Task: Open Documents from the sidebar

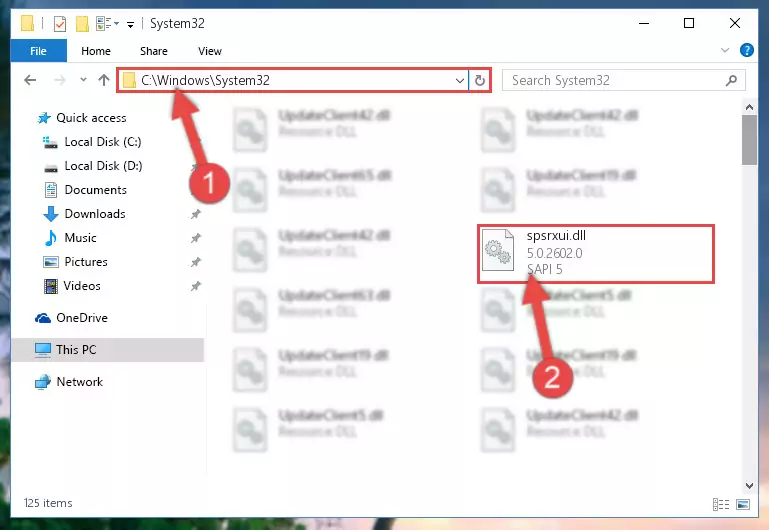Action: pos(85,190)
